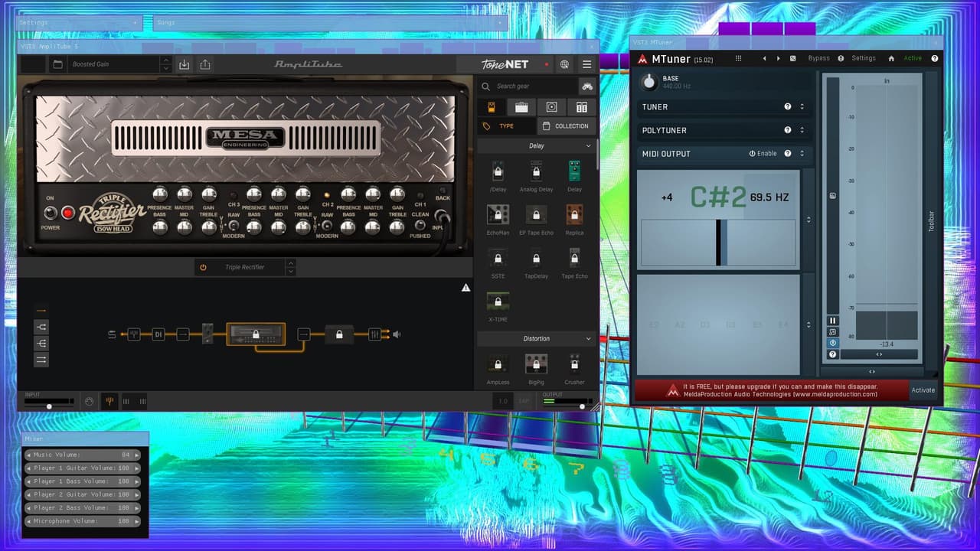Open help for the TUNER section
The width and height of the screenshot is (980, 551).
[788, 107]
